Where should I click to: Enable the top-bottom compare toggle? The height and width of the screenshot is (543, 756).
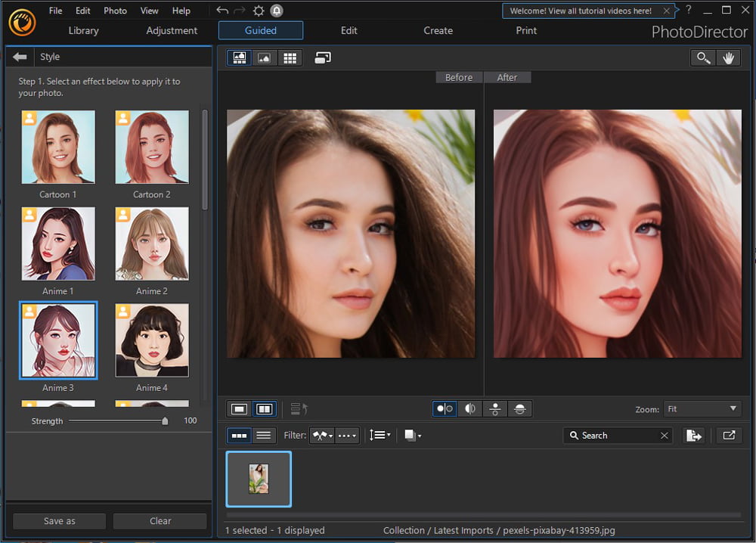point(494,408)
